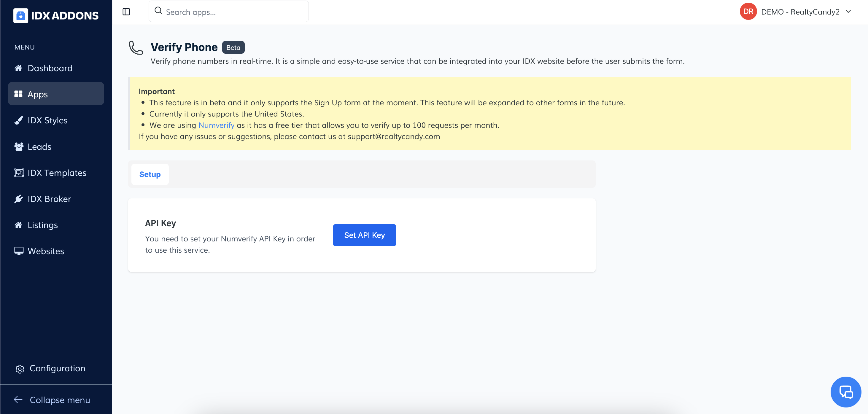
Task: Switch to the Setup tab
Action: click(150, 174)
